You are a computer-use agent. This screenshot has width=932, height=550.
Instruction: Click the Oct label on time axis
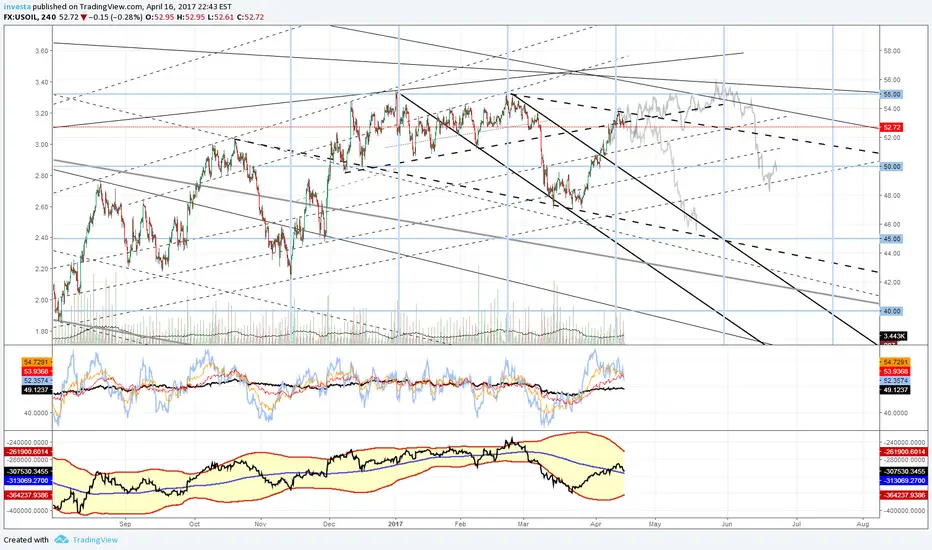point(194,524)
